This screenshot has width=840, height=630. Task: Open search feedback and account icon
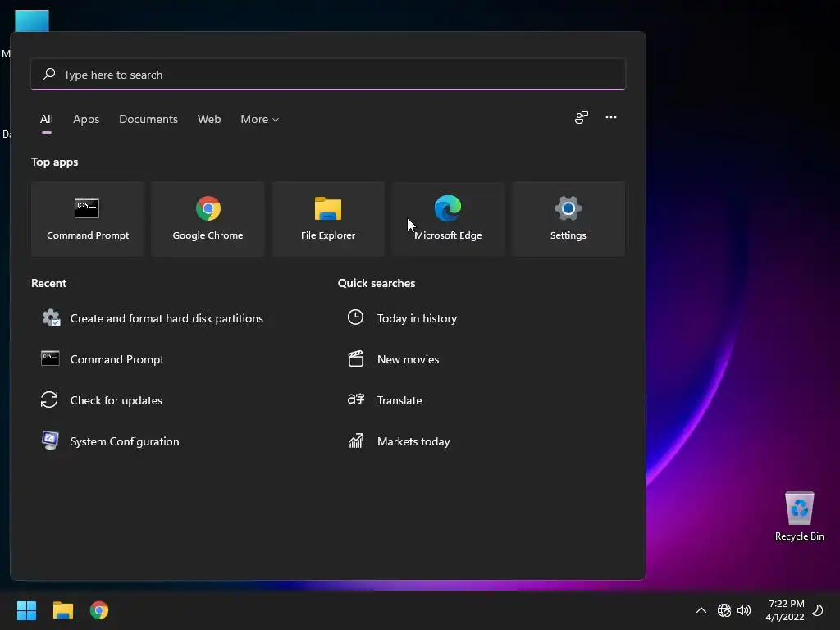[582, 117]
